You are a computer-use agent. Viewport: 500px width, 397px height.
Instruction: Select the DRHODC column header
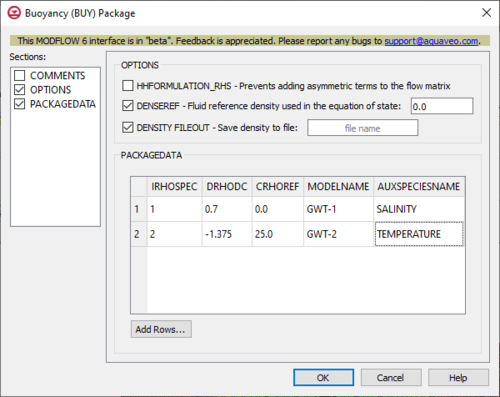227,186
